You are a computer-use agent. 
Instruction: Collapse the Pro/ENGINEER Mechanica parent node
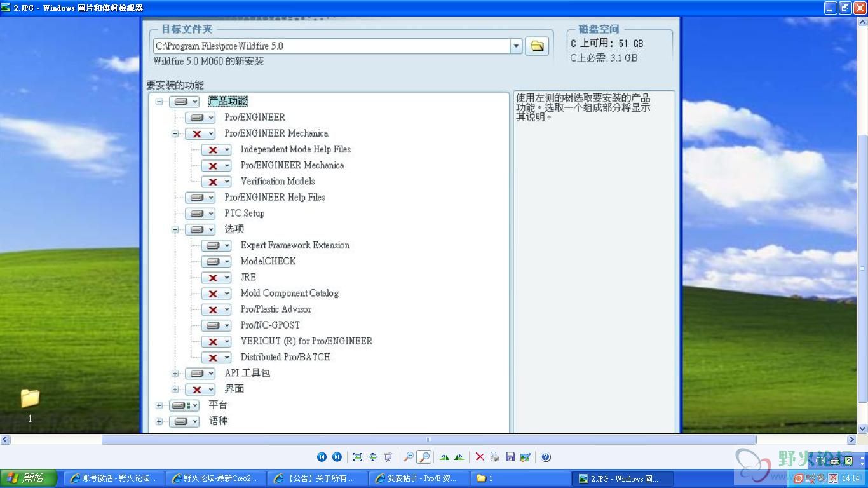tap(175, 133)
